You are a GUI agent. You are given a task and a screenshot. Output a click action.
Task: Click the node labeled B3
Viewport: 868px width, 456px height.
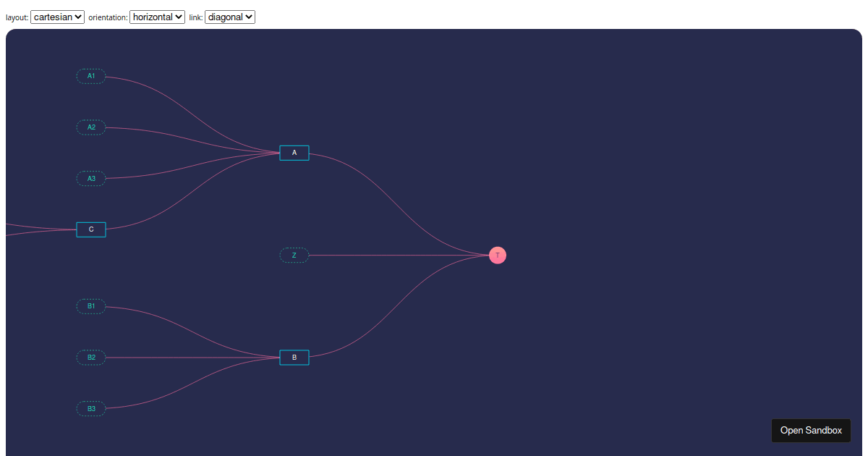click(90, 408)
